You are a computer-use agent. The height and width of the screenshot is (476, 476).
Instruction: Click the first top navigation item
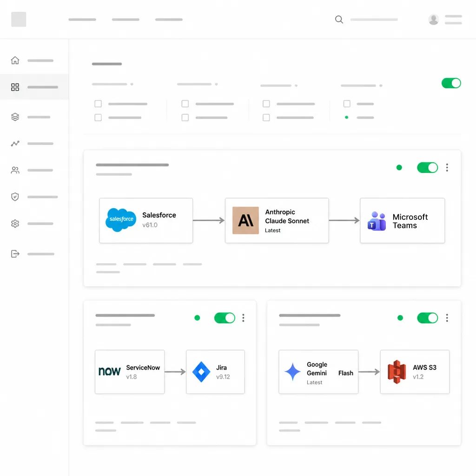82,20
